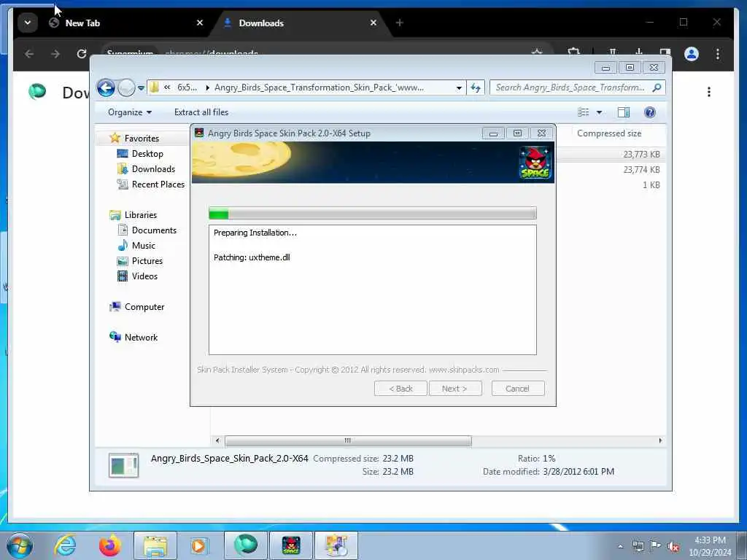Close the New Tab browser tab
Viewport: 747px width, 560px height.
200,23
